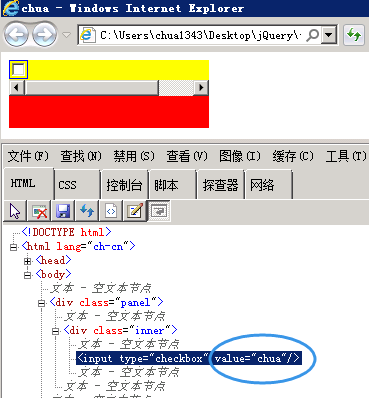The height and width of the screenshot is (398, 369).
Task: Switch to the CSS tab
Action: coord(77,184)
